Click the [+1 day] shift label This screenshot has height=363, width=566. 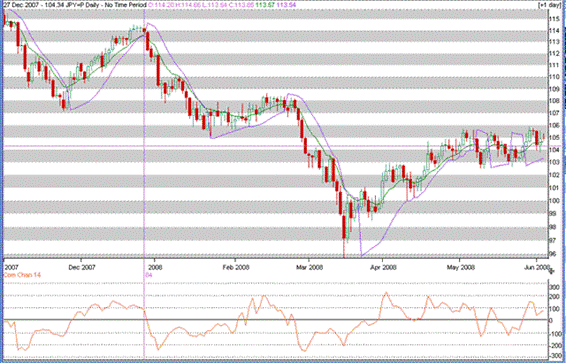[x=550, y=5]
